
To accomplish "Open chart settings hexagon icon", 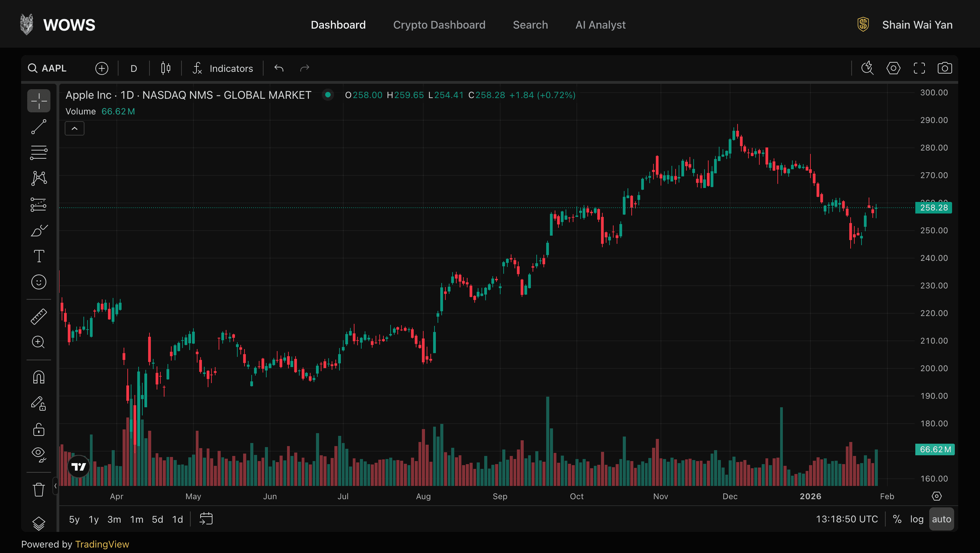I will [893, 68].
